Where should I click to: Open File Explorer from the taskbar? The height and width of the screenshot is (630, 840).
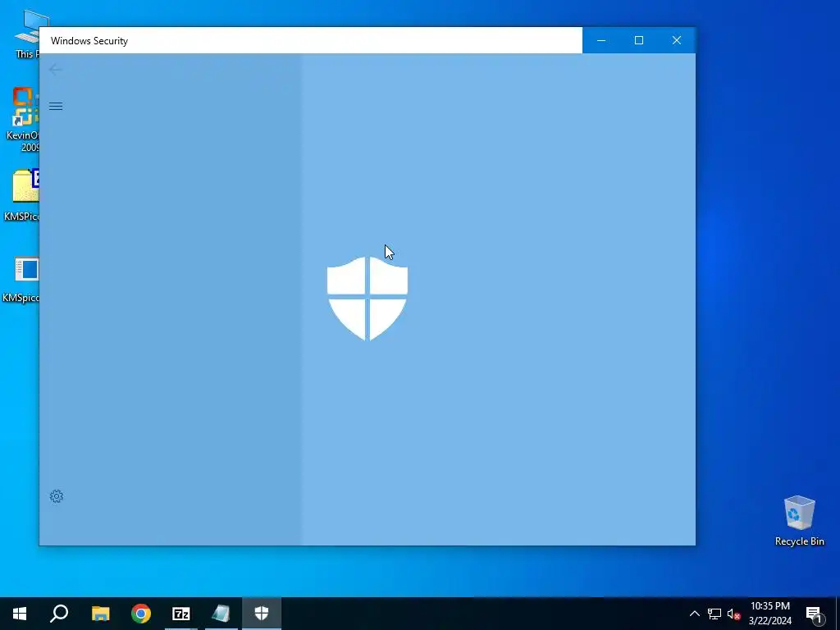100,614
